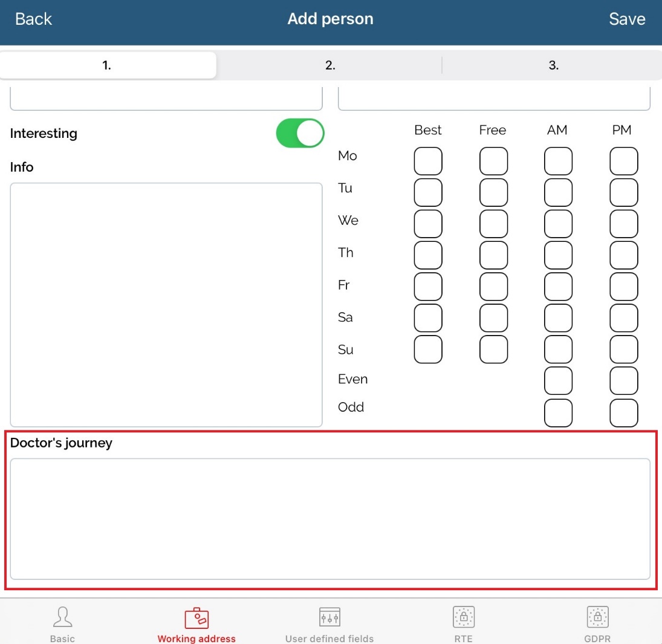The image size is (662, 644).
Task: Open the GDPR lock icon tab
Action: pyautogui.click(x=597, y=617)
